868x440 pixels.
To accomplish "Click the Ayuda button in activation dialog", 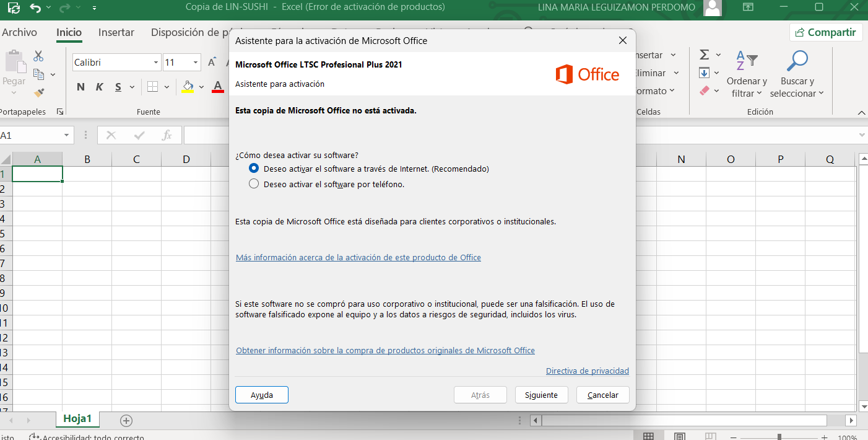I will pyautogui.click(x=262, y=395).
